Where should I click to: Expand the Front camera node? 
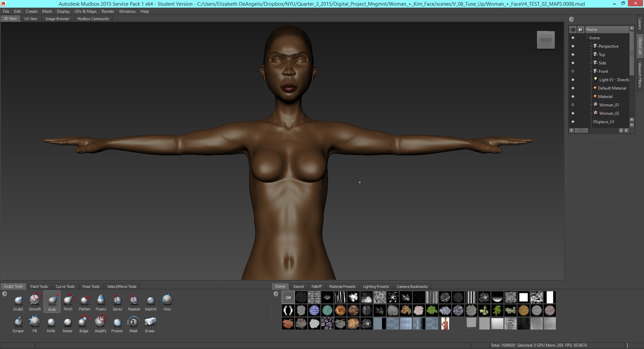pyautogui.click(x=591, y=71)
